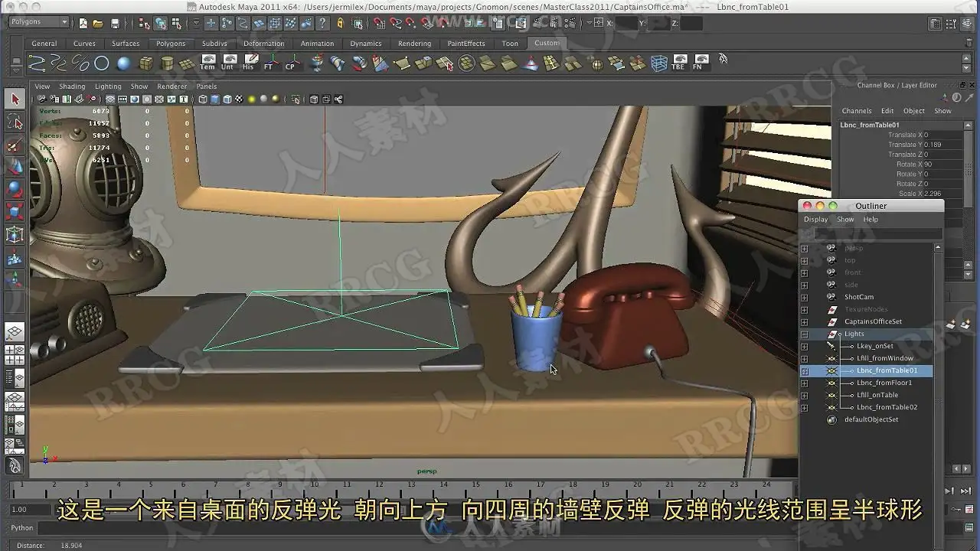Click the X coordinate input field
This screenshot has height=551, width=980.
(x=626, y=24)
